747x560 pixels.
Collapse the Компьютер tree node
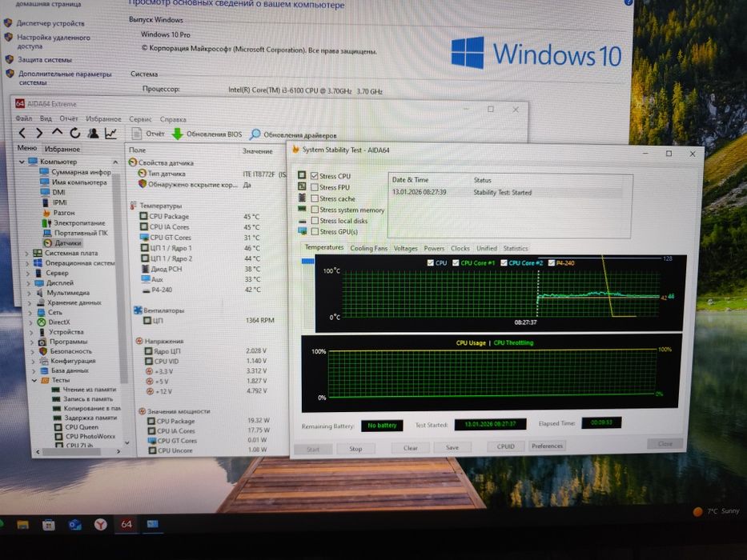[x=22, y=162]
